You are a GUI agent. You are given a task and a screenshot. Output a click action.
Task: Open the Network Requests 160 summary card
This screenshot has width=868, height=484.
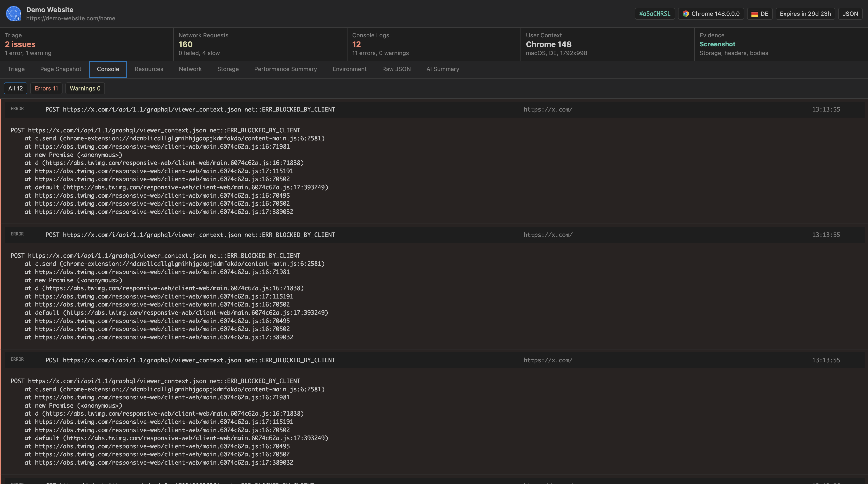click(260, 44)
